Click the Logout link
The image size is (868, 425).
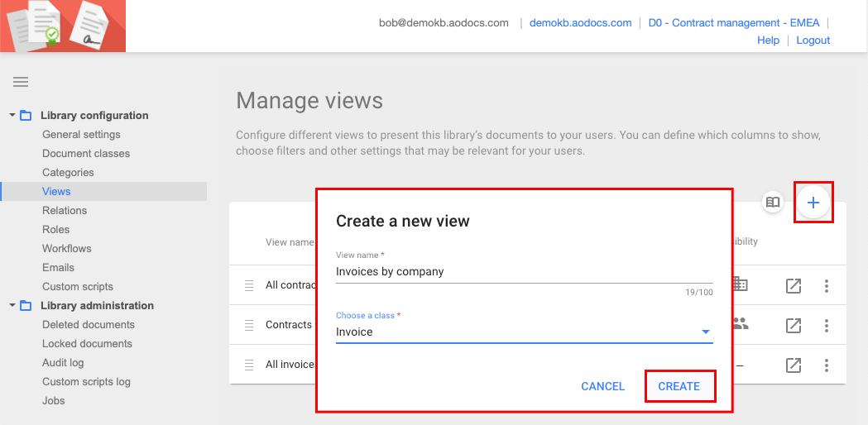tap(813, 40)
